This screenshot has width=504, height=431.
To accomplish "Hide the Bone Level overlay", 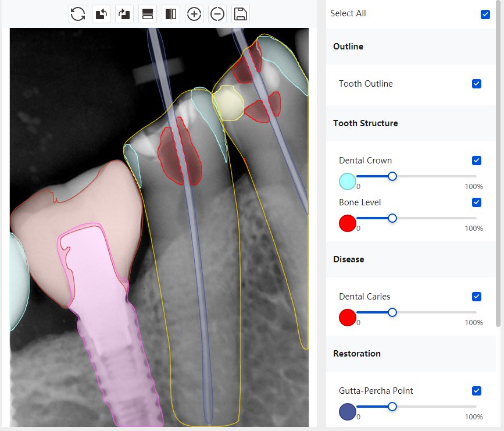I will [x=477, y=202].
